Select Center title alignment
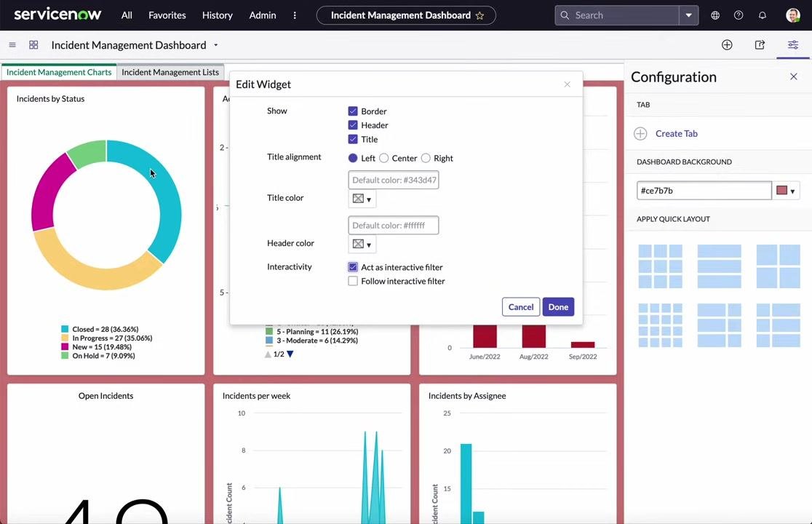 (383, 158)
